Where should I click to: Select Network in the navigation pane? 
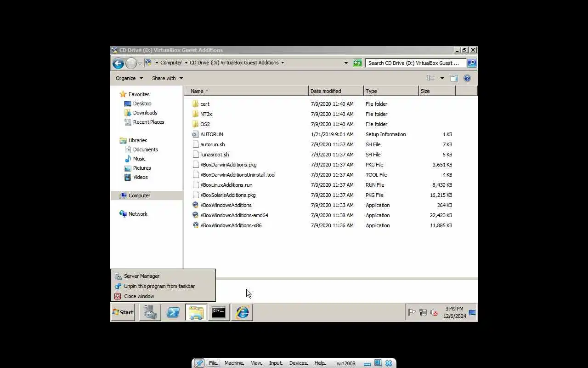click(x=138, y=214)
